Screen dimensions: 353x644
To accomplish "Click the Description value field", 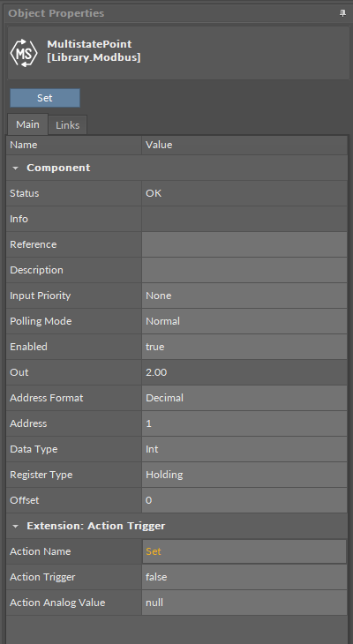I will (244, 270).
